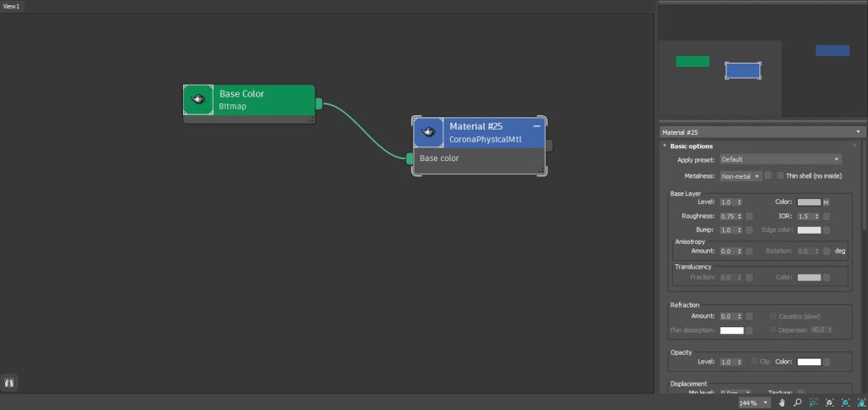Toggle the IOR map slot checkbox
Image resolution: width=868 pixels, height=410 pixels.
pyautogui.click(x=826, y=216)
